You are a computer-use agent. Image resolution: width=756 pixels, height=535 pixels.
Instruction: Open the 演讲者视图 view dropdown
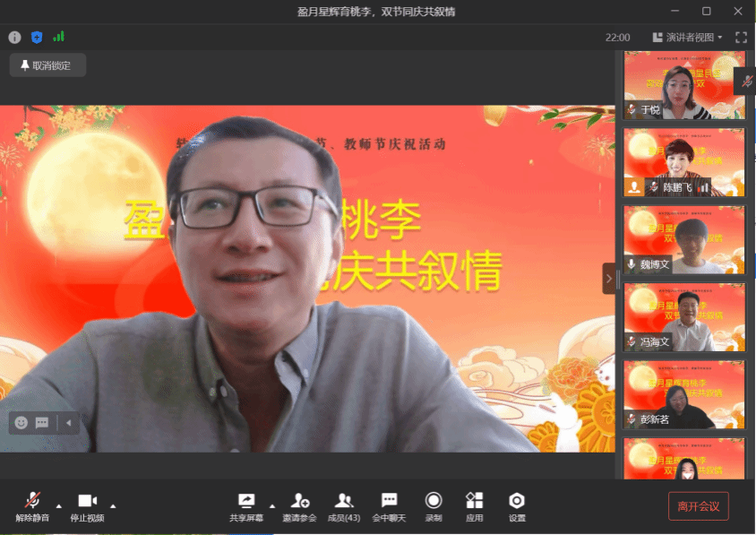tap(687, 38)
